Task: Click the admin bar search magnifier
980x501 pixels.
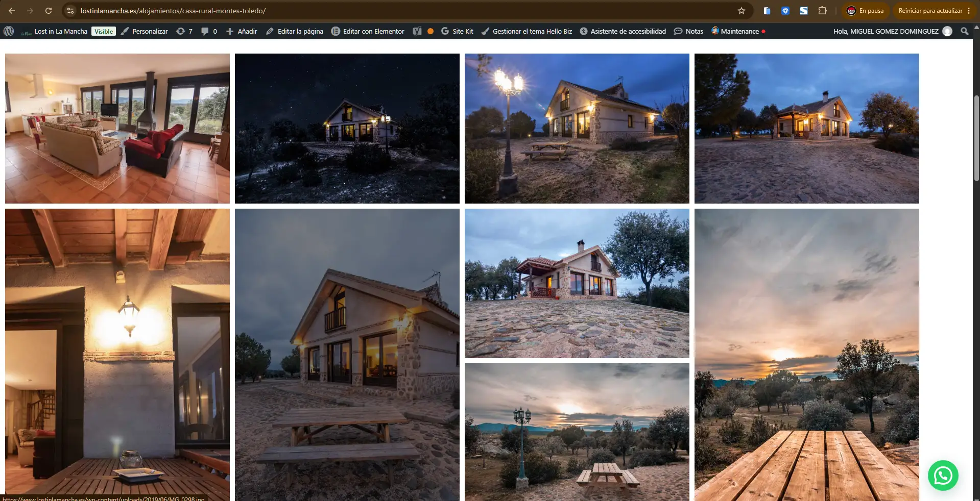Action: (x=965, y=31)
